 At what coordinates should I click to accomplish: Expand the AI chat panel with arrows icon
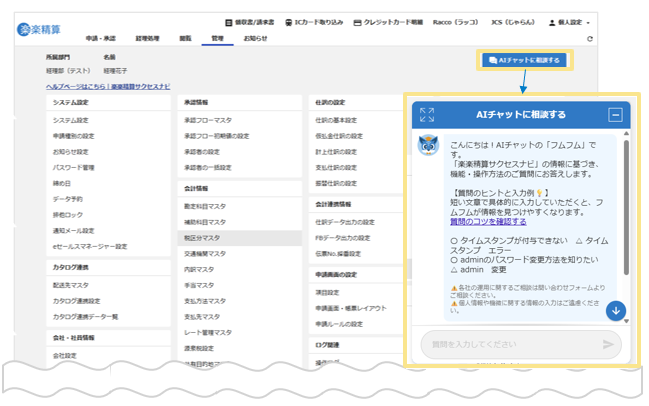[x=427, y=115]
